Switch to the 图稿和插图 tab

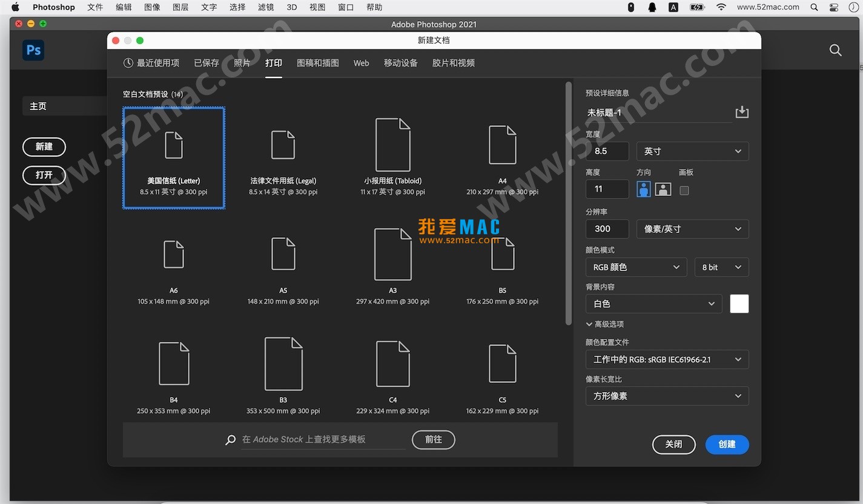[x=318, y=63]
